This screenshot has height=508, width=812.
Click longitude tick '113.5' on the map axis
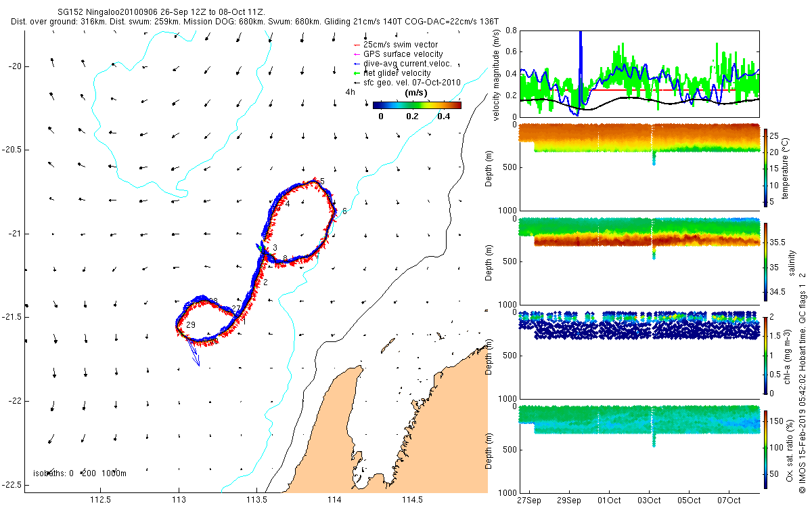(x=256, y=501)
